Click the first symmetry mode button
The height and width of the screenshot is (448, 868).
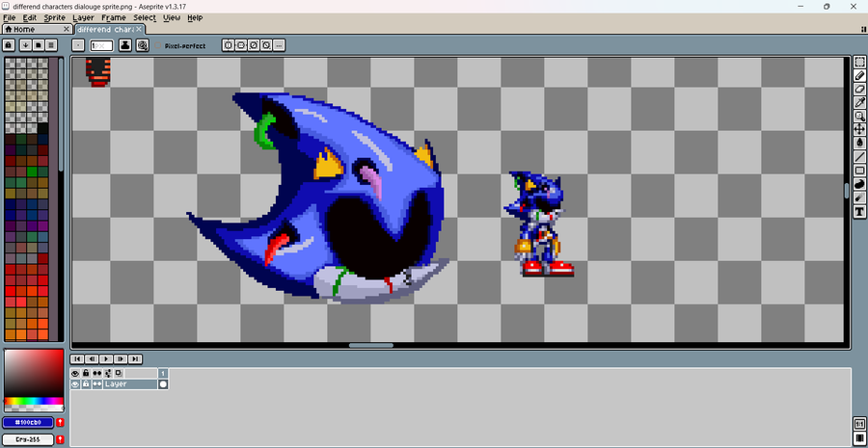tap(228, 45)
